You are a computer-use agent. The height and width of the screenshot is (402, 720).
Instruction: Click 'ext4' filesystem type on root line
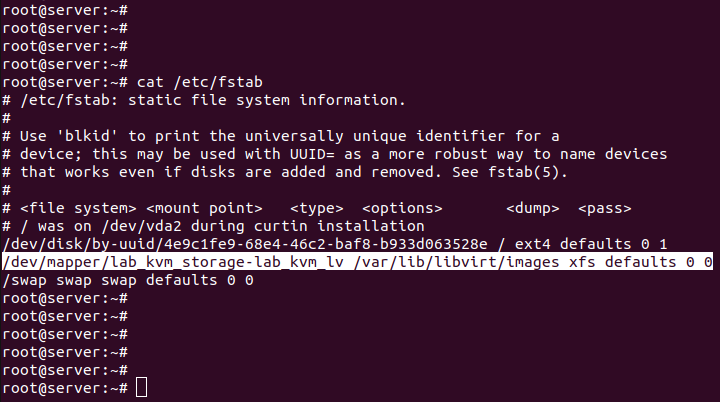click(x=533, y=244)
